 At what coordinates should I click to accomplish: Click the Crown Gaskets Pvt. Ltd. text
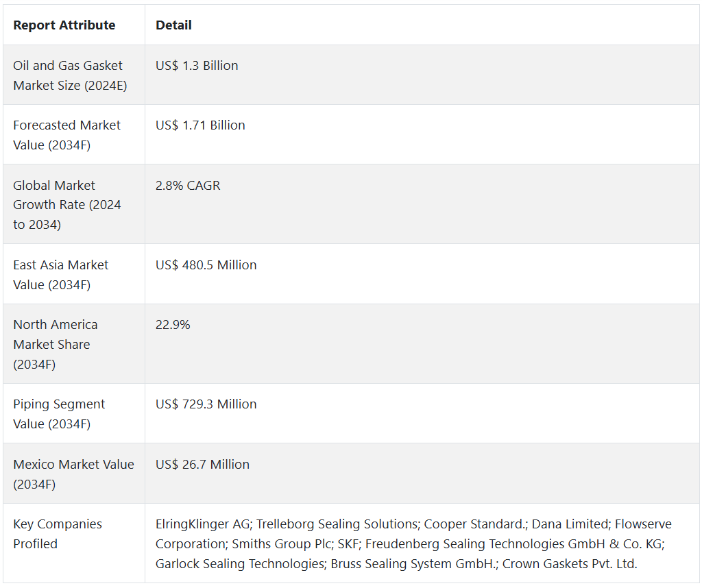click(570, 563)
